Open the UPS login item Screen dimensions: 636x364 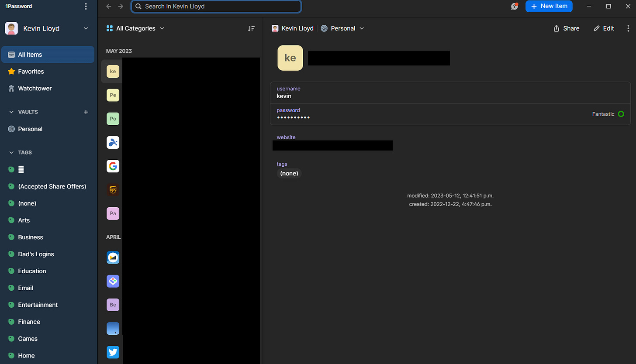point(113,190)
